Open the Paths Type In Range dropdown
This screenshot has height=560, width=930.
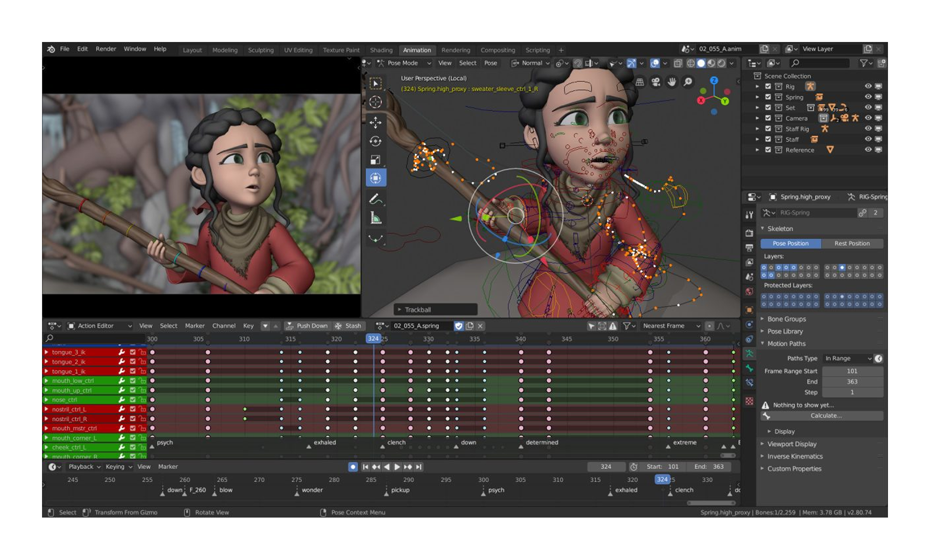pos(848,358)
